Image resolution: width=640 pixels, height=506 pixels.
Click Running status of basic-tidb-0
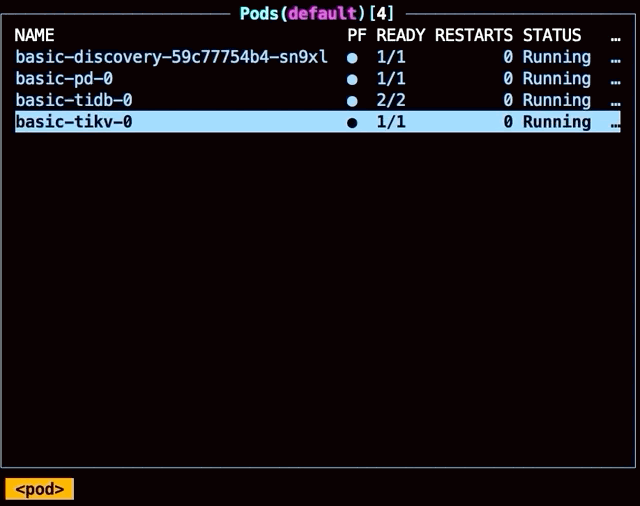(x=557, y=101)
